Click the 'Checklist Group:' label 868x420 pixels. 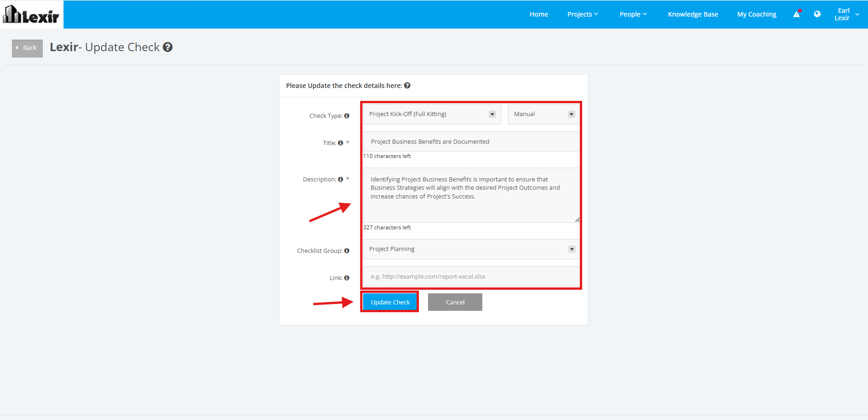(319, 251)
